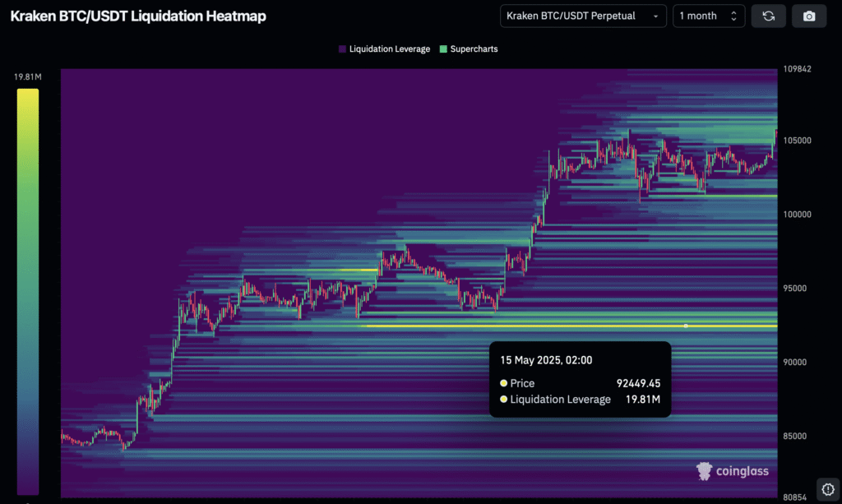Screen dimensions: 842x504
Task: Toggle the Liquidation Leverage legend item
Action: (x=385, y=49)
